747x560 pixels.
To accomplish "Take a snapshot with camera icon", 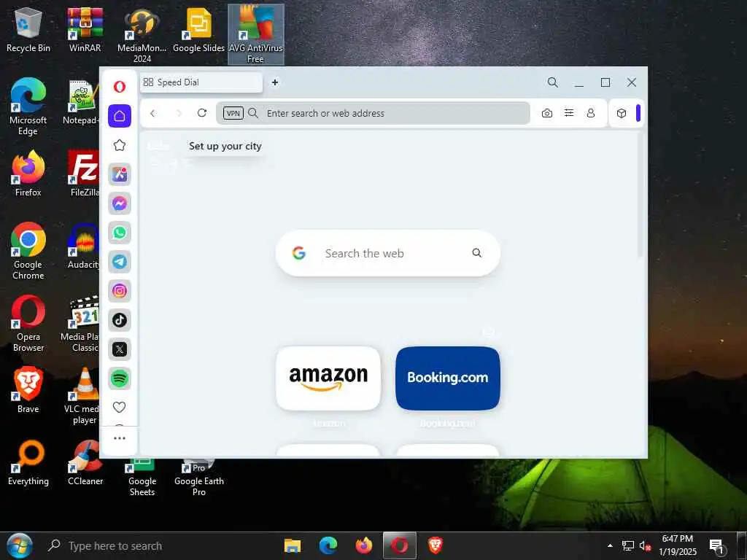I will point(547,113).
